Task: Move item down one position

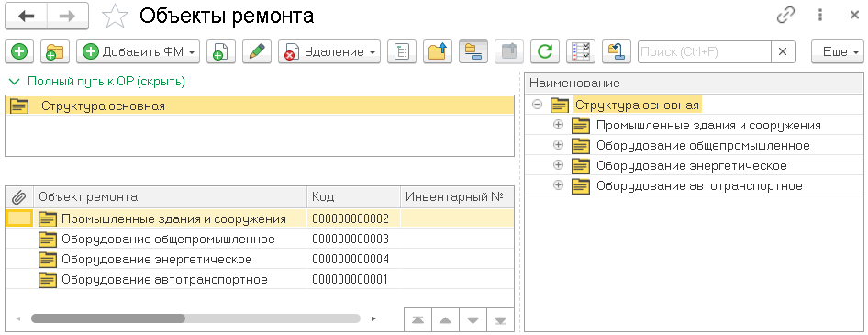Action: click(x=473, y=319)
